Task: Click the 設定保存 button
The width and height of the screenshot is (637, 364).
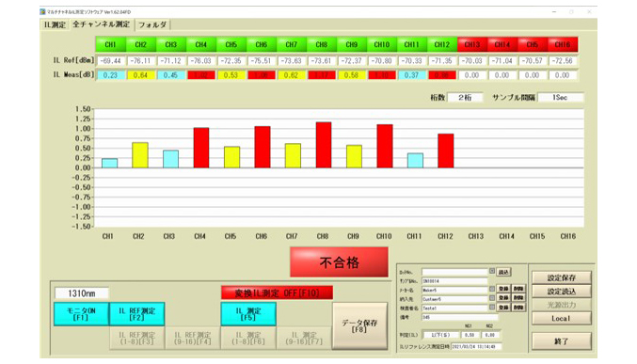Action: [562, 277]
